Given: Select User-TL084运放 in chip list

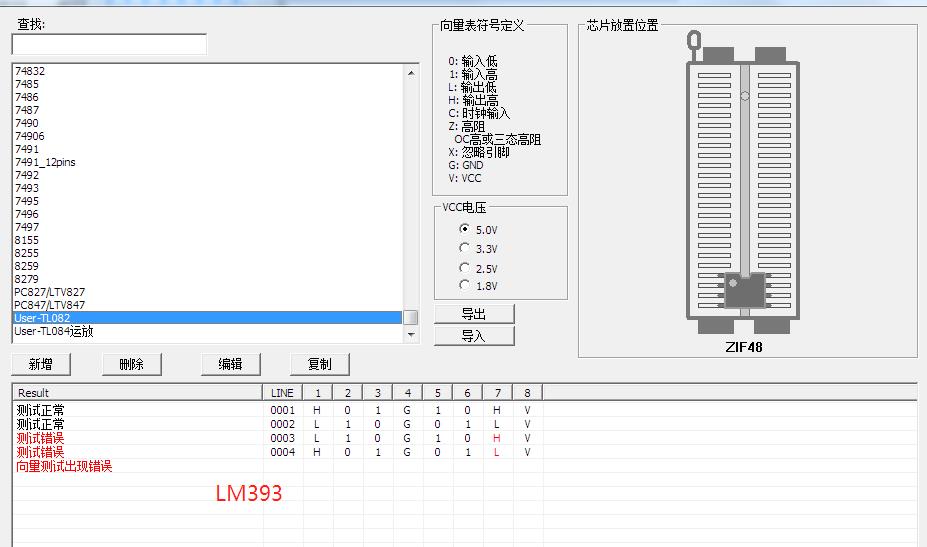Looking at the screenshot, I should (x=54, y=331).
